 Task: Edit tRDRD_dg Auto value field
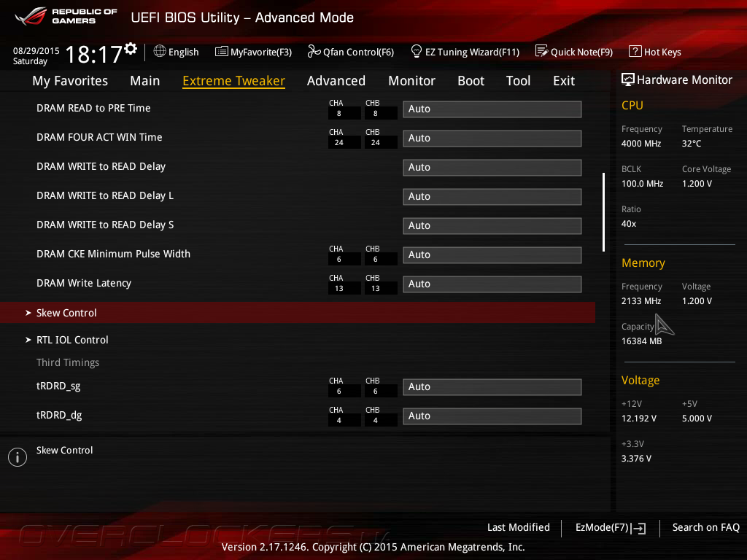pos(492,416)
